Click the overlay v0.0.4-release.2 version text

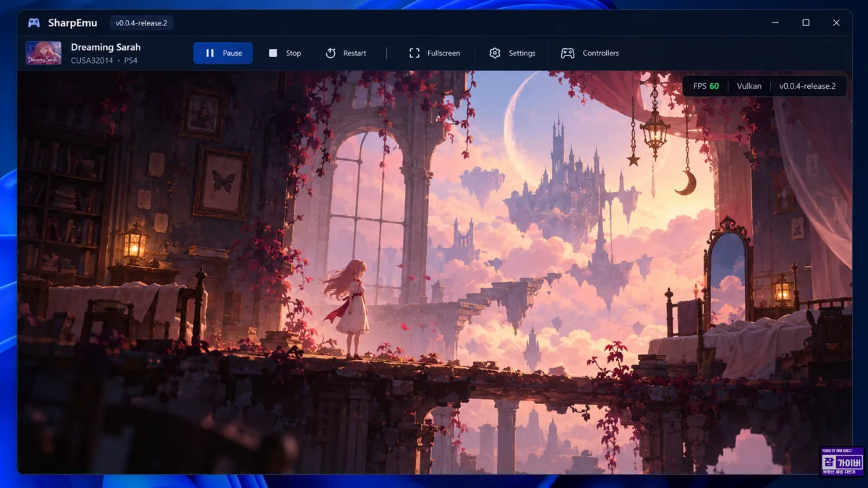tap(807, 86)
